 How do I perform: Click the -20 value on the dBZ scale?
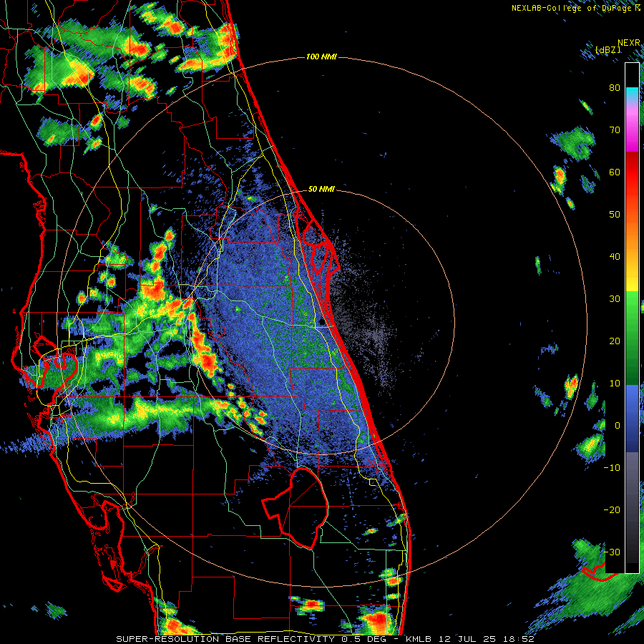point(612,509)
